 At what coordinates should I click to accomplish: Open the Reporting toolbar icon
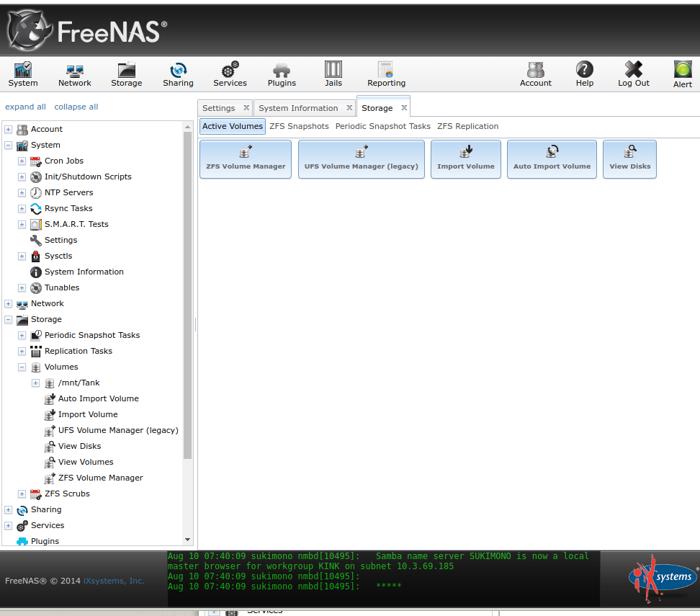386,74
